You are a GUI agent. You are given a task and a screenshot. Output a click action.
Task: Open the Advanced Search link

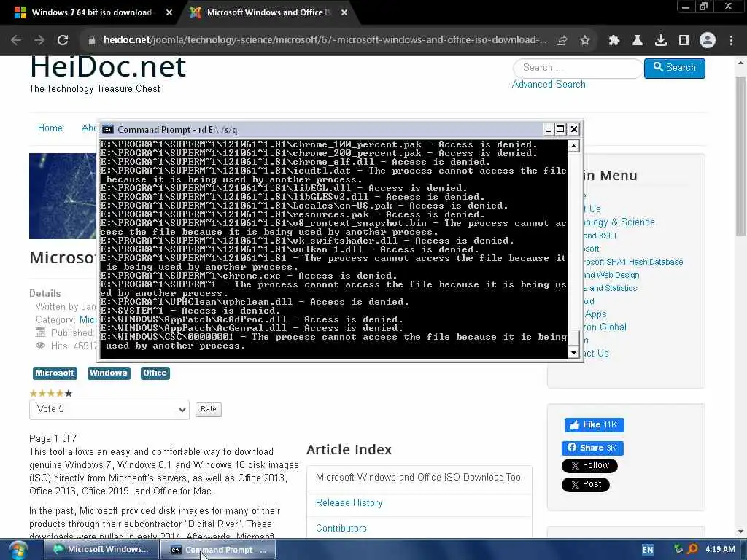(549, 85)
